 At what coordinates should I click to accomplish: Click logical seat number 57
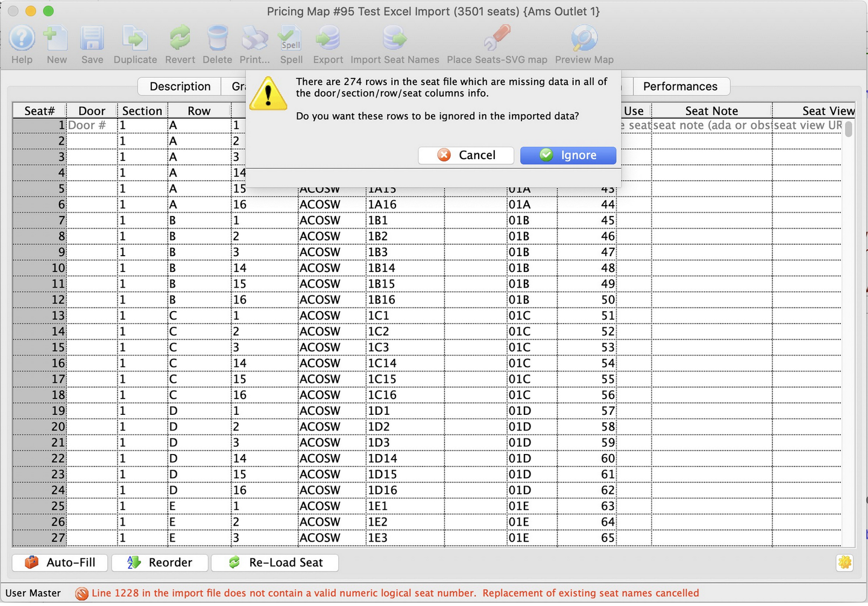tap(587, 411)
